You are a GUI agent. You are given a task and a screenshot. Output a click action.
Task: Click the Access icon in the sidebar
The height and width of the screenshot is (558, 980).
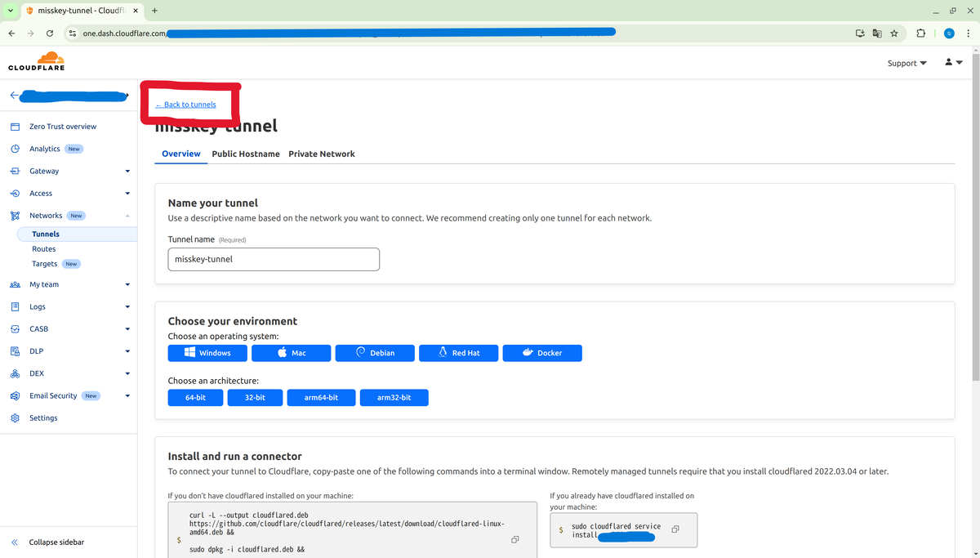15,194
